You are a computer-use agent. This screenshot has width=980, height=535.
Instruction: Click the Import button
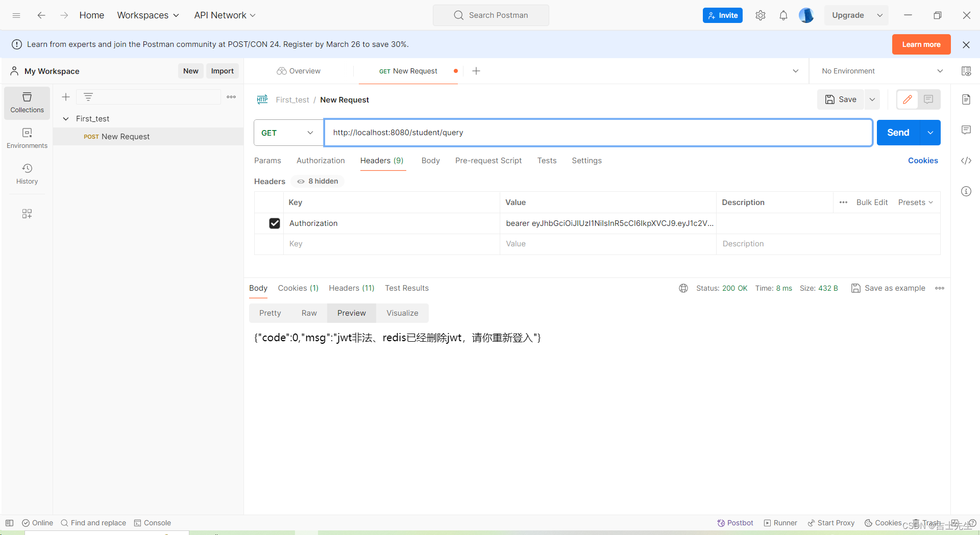pyautogui.click(x=223, y=71)
